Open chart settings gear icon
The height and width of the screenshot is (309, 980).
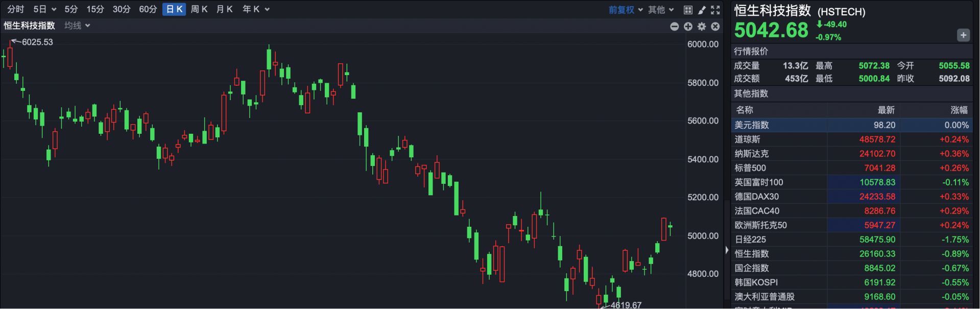(702, 27)
